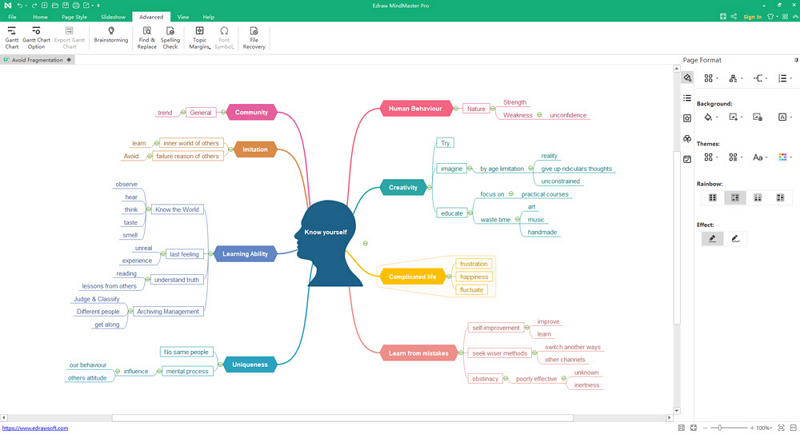
Task: Switch to the Page Style tab
Action: coord(75,17)
